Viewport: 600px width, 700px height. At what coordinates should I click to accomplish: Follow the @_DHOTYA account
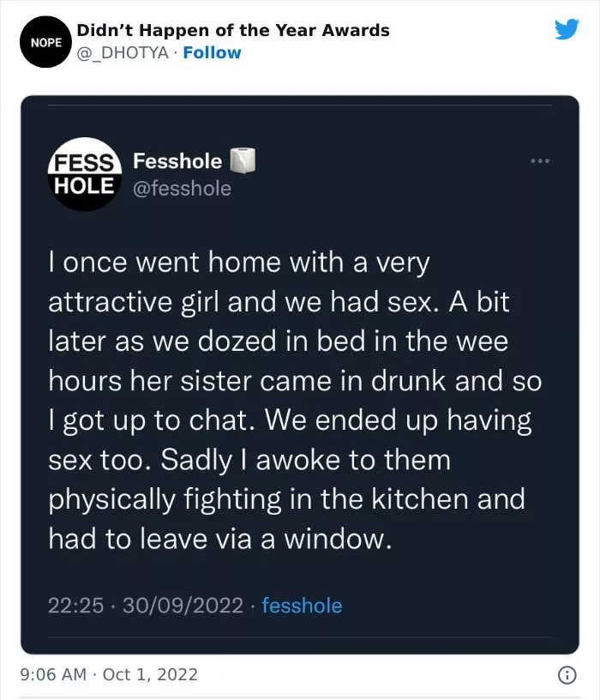click(x=212, y=52)
